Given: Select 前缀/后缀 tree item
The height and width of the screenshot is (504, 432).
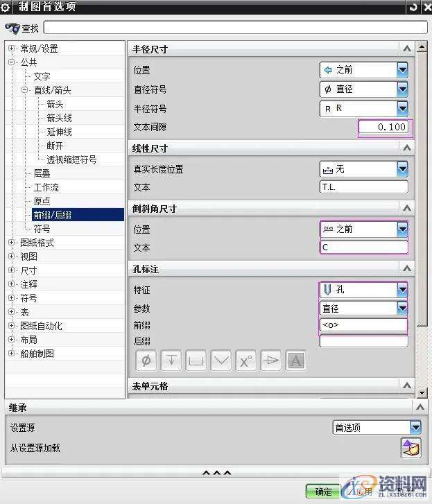Looking at the screenshot, I should 78,215.
